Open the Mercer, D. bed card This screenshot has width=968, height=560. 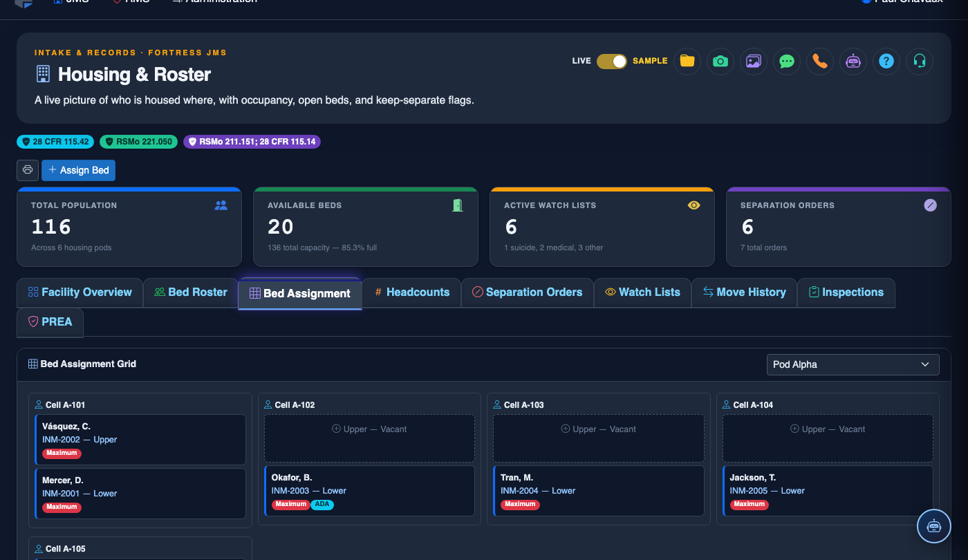(x=140, y=494)
